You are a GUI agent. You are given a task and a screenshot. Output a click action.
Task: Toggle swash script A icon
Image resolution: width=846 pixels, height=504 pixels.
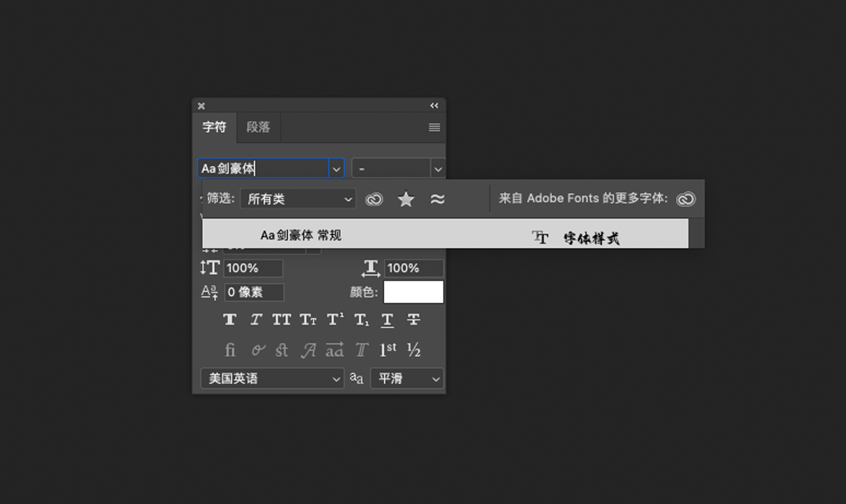coord(309,350)
